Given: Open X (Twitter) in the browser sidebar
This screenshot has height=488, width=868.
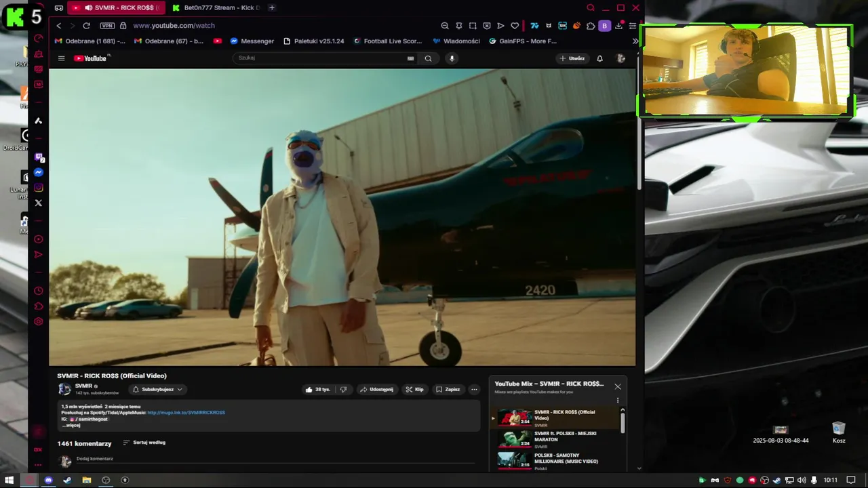Looking at the screenshot, I should point(39,203).
